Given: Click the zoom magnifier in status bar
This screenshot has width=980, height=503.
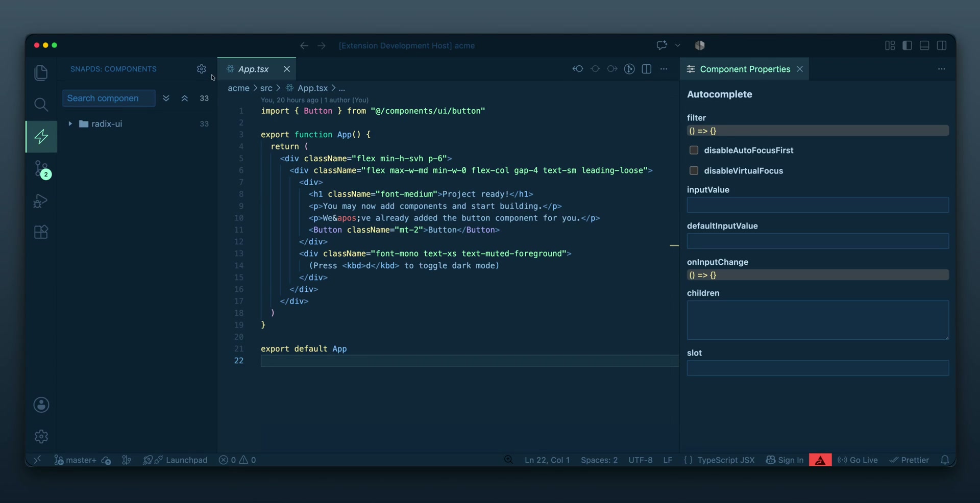Looking at the screenshot, I should pyautogui.click(x=508, y=460).
